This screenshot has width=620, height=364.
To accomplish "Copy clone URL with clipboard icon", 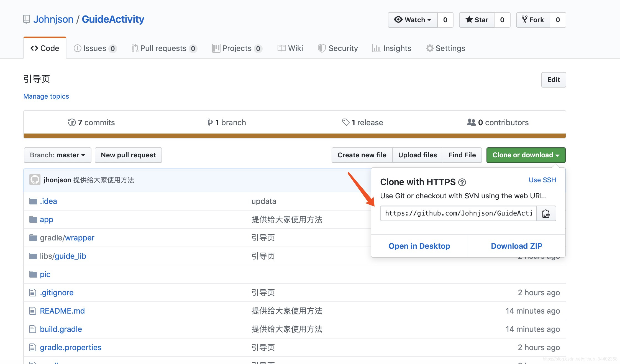I will [x=546, y=213].
